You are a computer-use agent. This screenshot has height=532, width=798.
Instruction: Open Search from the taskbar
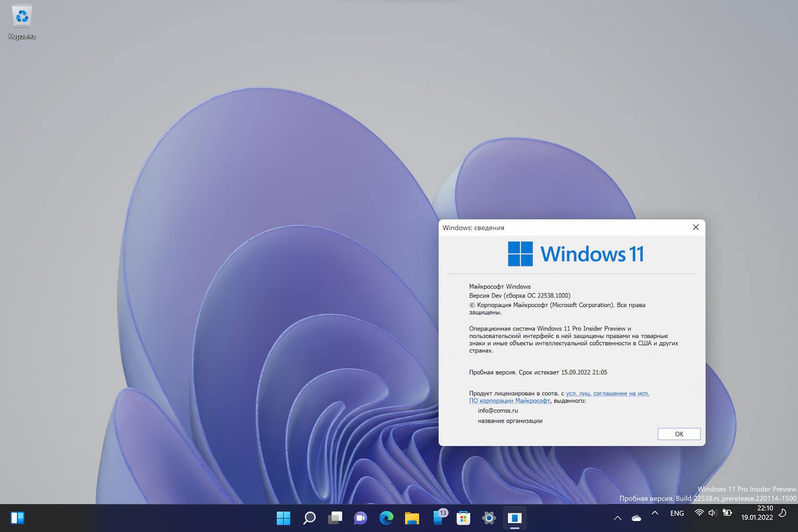pos(309,517)
